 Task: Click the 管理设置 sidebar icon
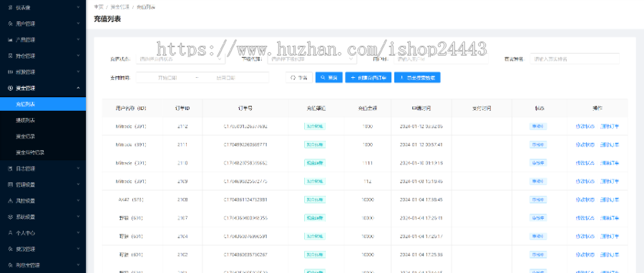click(10, 184)
